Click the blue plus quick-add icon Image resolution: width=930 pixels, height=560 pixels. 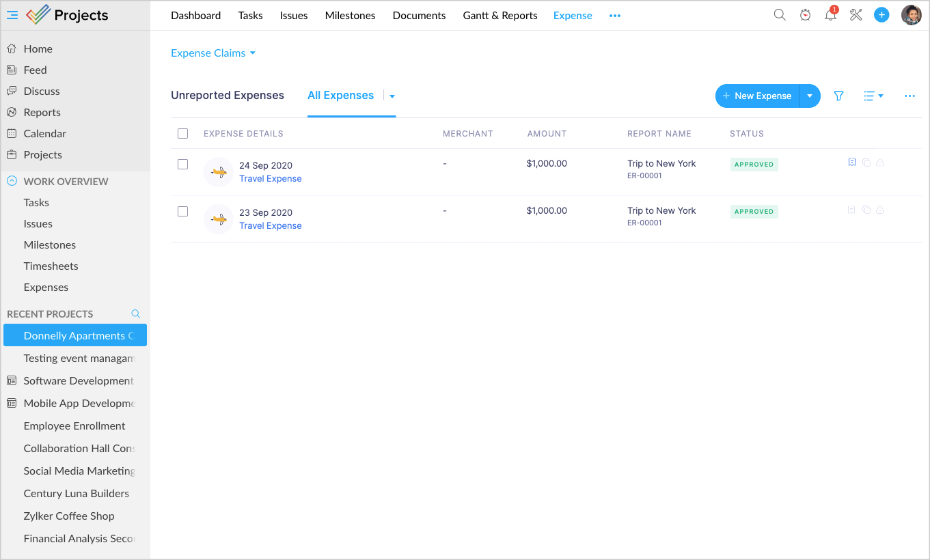point(881,15)
